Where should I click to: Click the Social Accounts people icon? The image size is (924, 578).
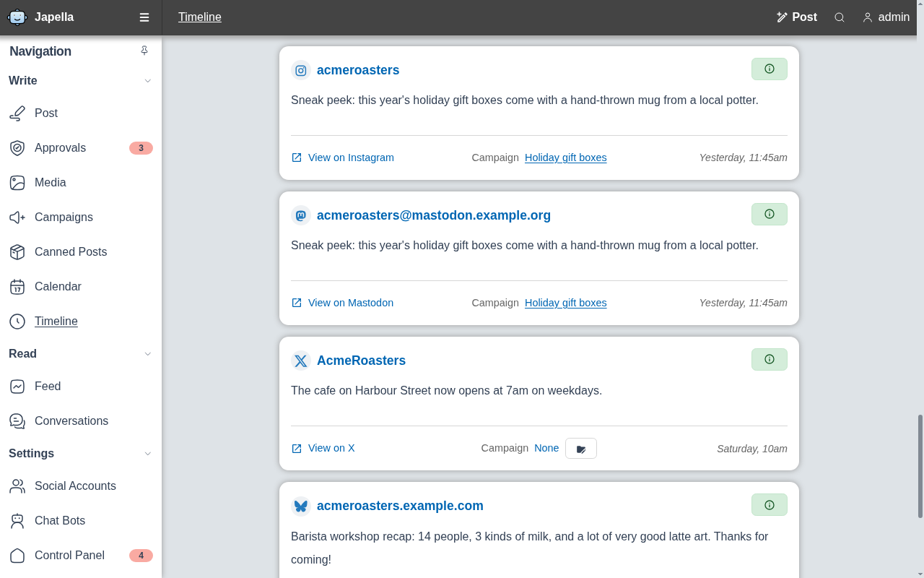pos(17,486)
